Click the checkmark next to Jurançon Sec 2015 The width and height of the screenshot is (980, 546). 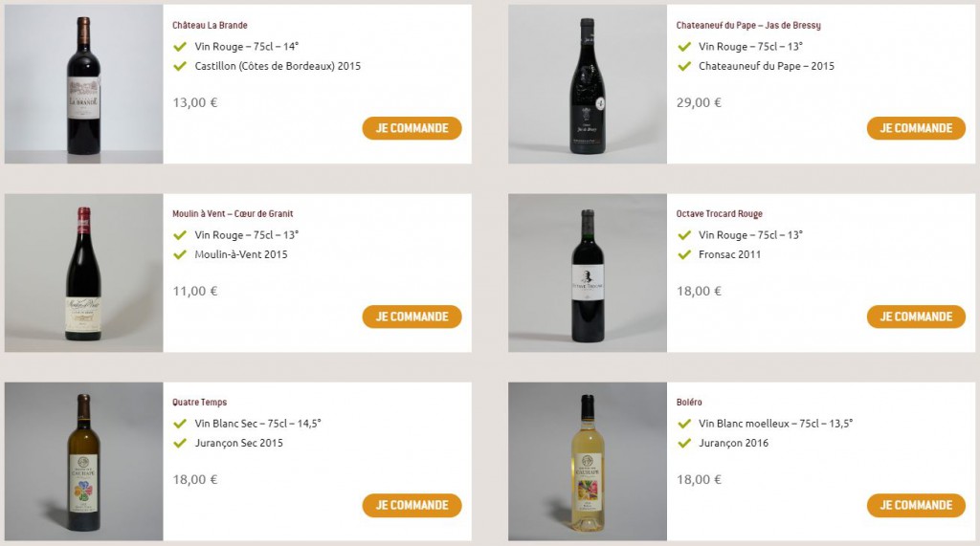point(180,444)
